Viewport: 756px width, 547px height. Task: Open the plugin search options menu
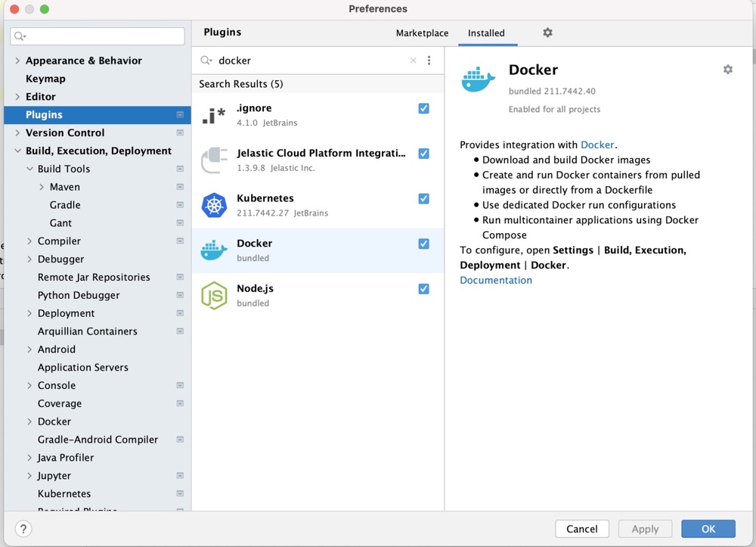(x=429, y=61)
